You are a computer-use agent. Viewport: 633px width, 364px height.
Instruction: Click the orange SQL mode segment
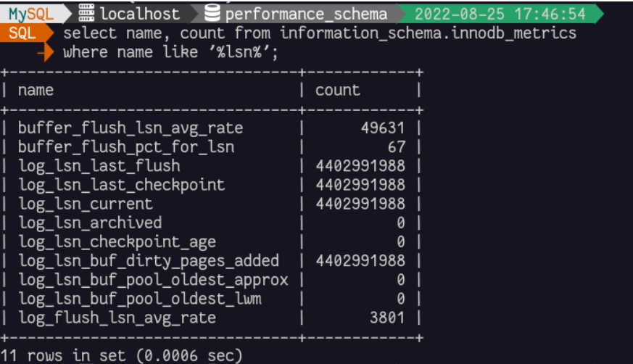click(22, 33)
